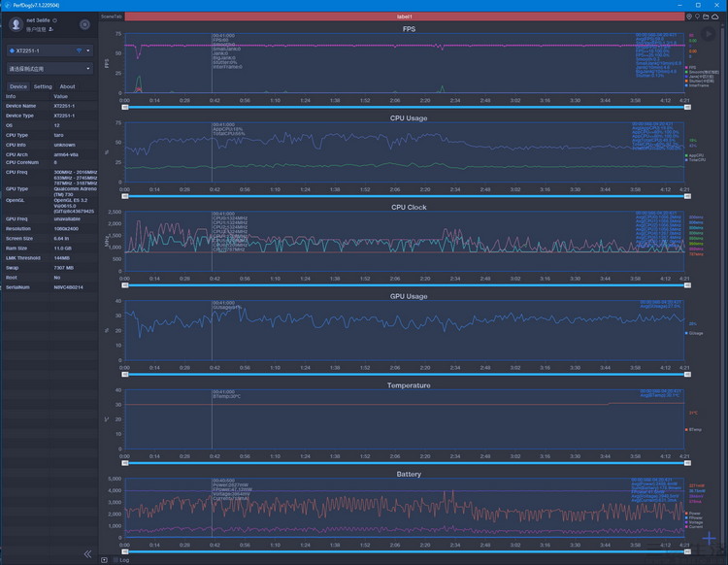The width and height of the screenshot is (728, 565).
Task: Toggle AppCPU series in CPU Usage legend
Action: 694,155
